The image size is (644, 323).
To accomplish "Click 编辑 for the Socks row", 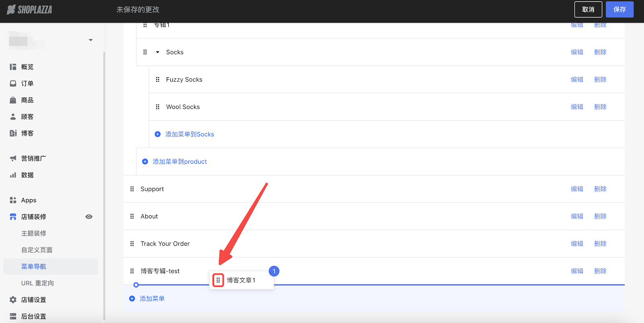I will pos(577,52).
